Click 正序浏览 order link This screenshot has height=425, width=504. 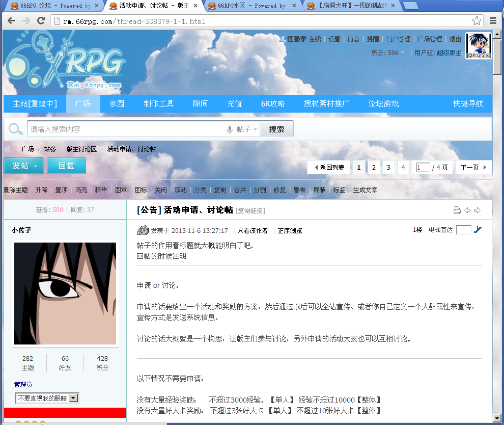pyautogui.click(x=290, y=230)
